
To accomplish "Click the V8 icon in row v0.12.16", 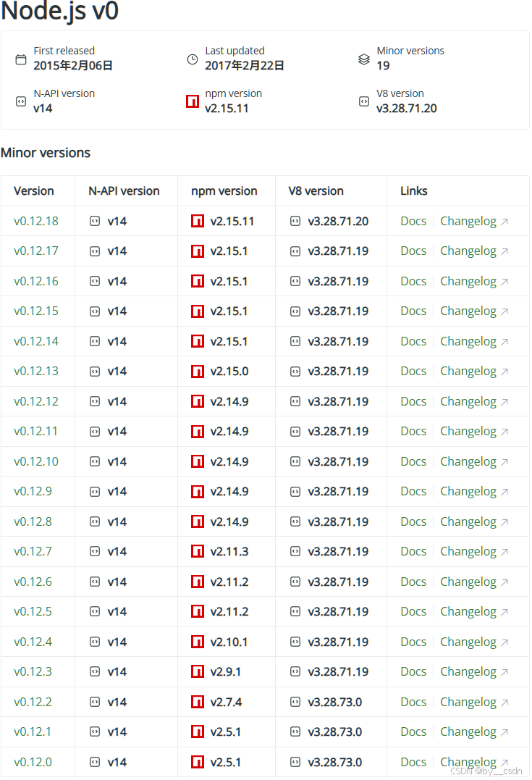I will pos(295,282).
